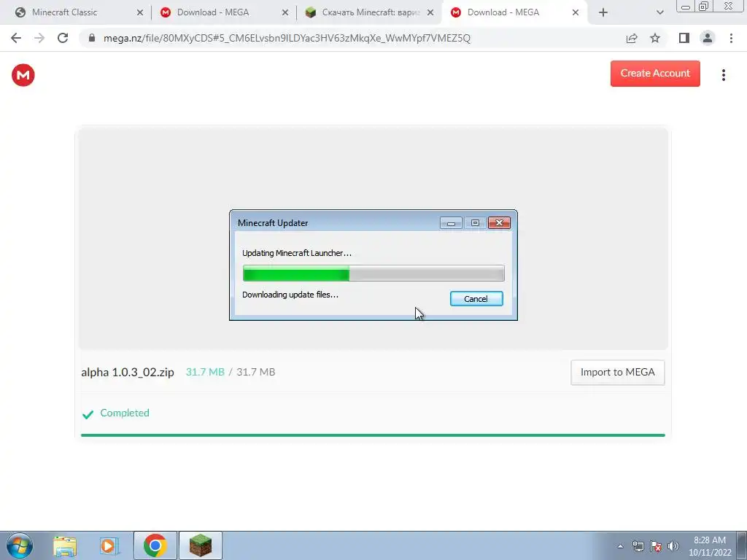Open the MEGA page three-dot menu
The image size is (747, 560).
pyautogui.click(x=723, y=75)
